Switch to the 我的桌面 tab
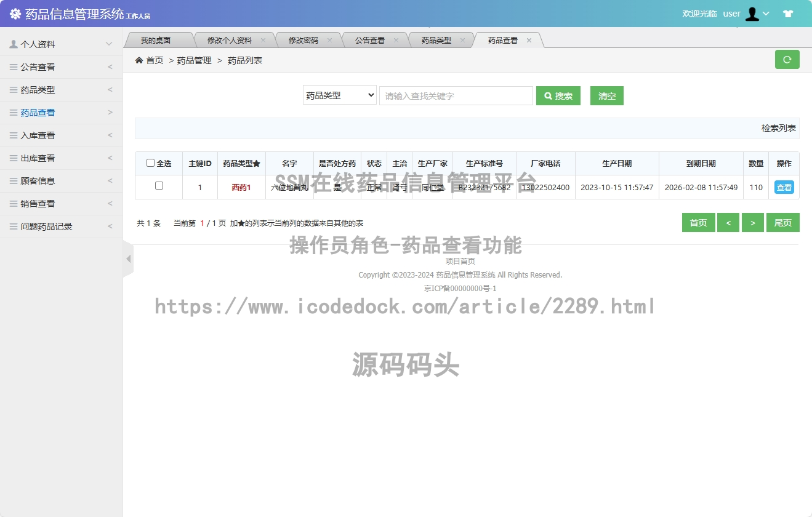The width and height of the screenshot is (812, 517). 156,41
